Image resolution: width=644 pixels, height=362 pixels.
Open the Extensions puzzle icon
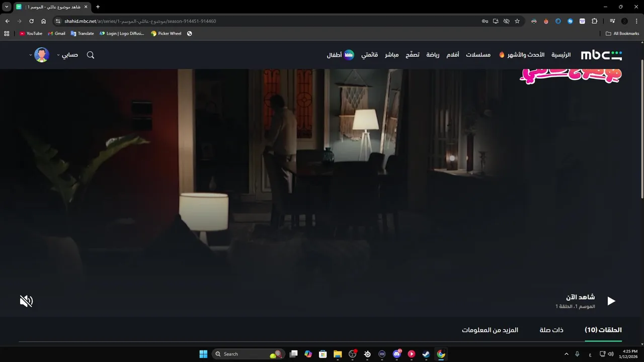594,21
